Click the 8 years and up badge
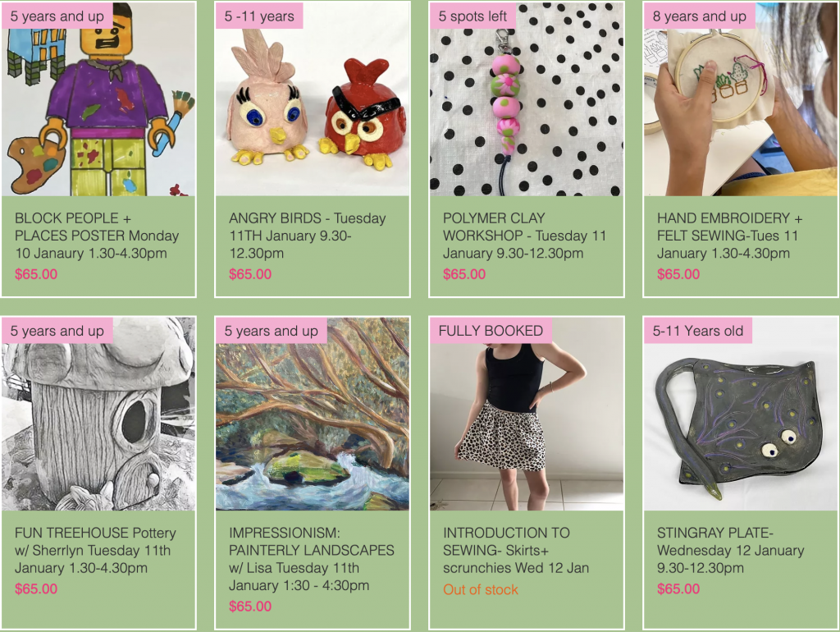The height and width of the screenshot is (632, 840). (699, 16)
